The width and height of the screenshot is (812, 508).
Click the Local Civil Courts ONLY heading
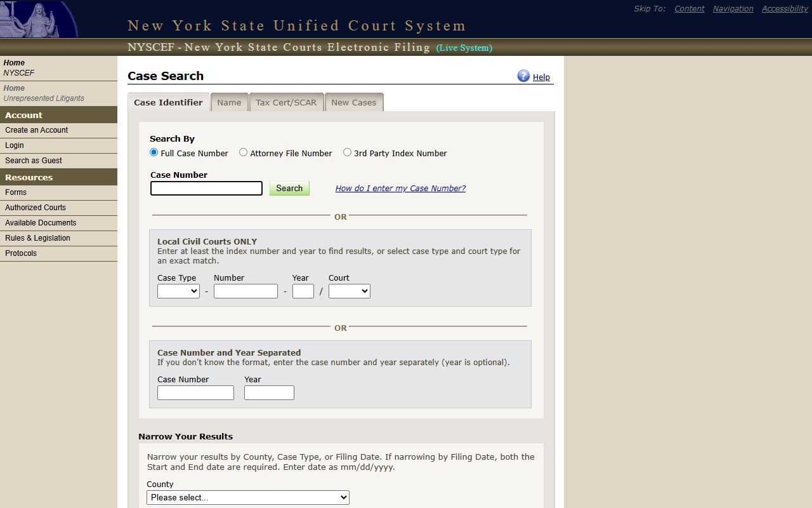click(207, 241)
